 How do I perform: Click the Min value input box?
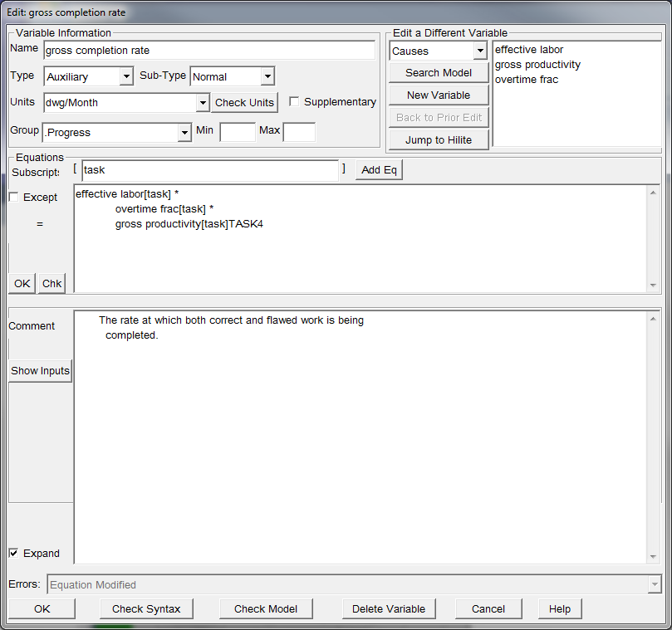click(x=237, y=132)
